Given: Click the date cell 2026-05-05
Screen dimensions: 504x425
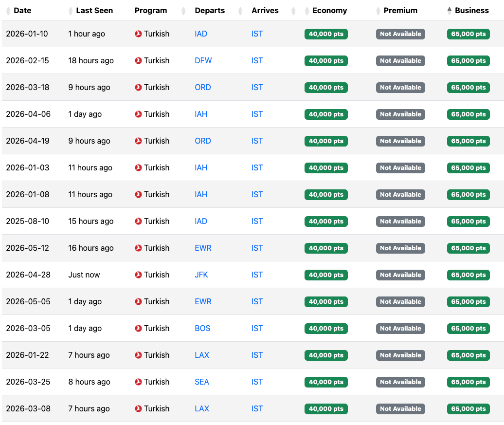Looking at the screenshot, I should pyautogui.click(x=28, y=301).
